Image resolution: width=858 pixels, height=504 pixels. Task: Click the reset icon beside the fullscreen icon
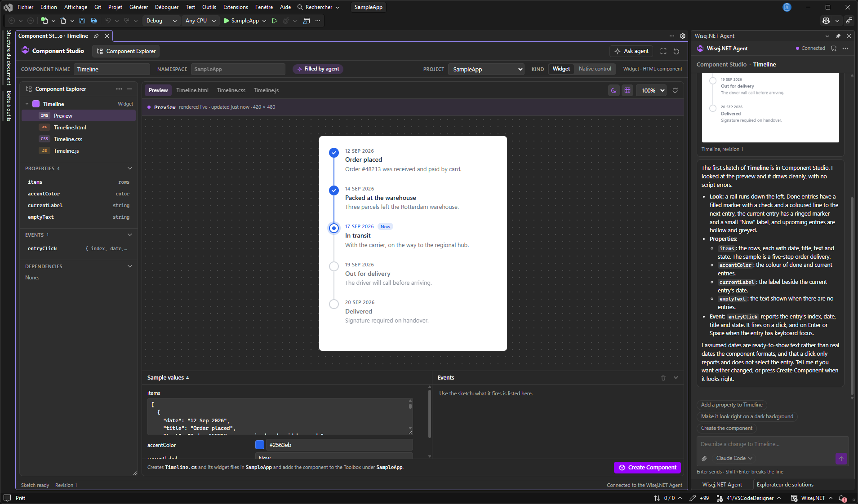pos(676,51)
